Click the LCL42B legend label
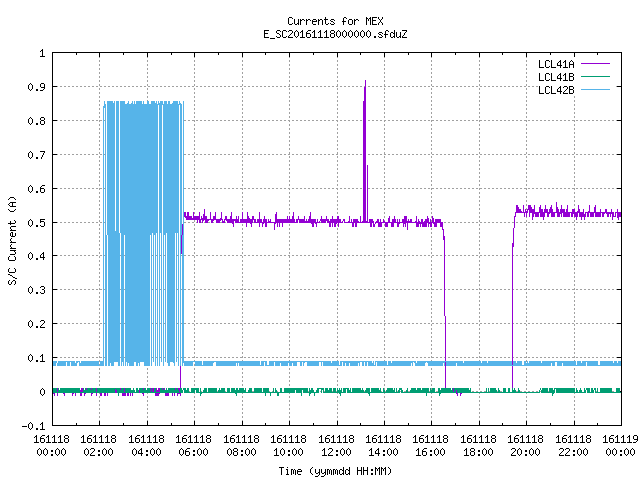This screenshot has width=640, height=480. 556,90
